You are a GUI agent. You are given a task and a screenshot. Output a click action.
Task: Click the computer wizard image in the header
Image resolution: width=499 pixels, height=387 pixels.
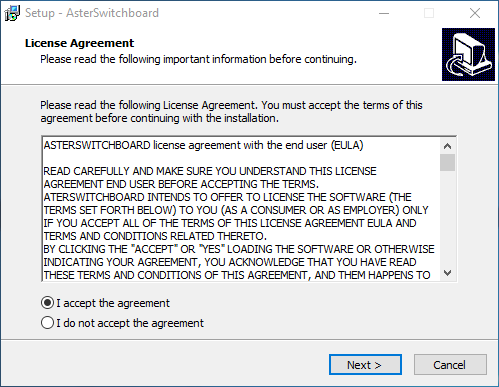point(468,54)
